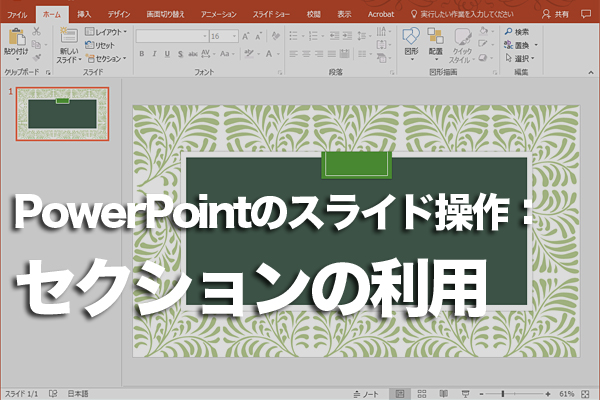Click Convert to SmartArt icon

[383, 58]
